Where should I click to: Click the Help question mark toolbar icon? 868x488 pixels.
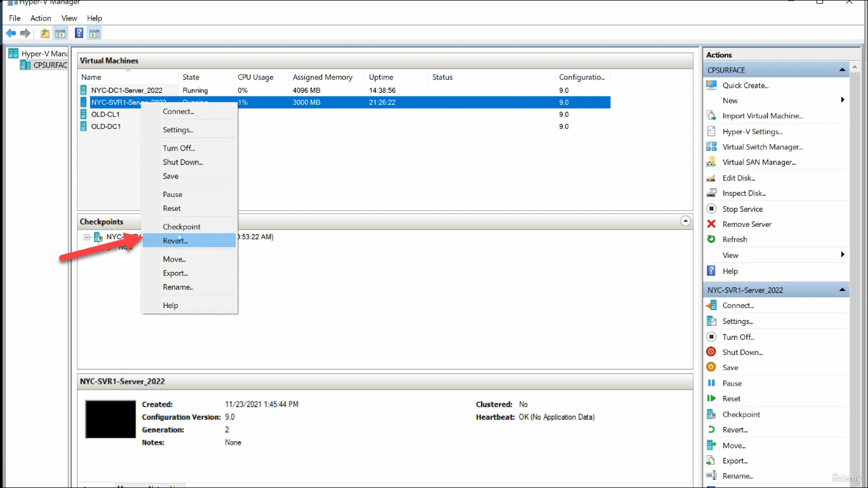[x=79, y=33]
